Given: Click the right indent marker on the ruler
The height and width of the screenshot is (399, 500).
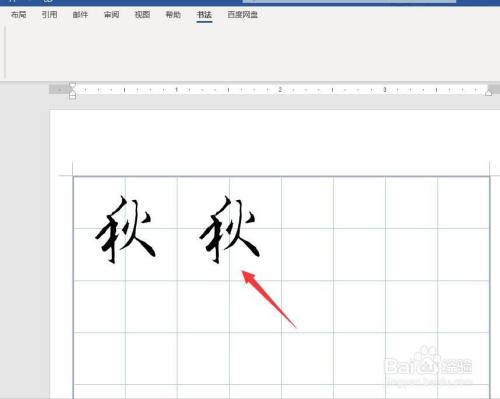Looking at the screenshot, I should click(x=489, y=92).
